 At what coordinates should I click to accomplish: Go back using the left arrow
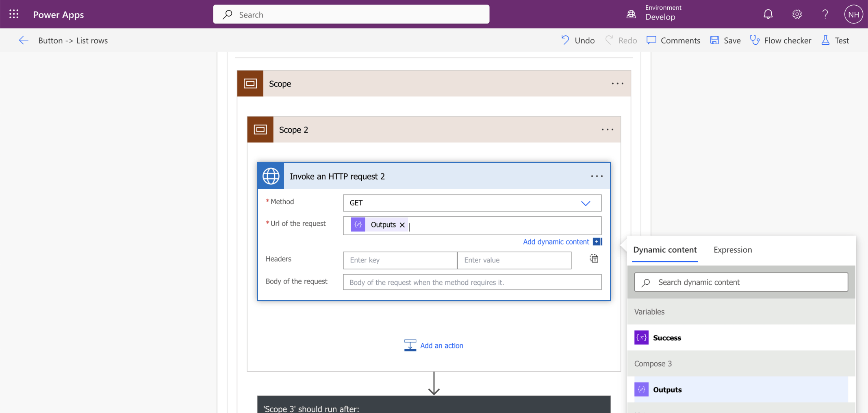click(24, 40)
